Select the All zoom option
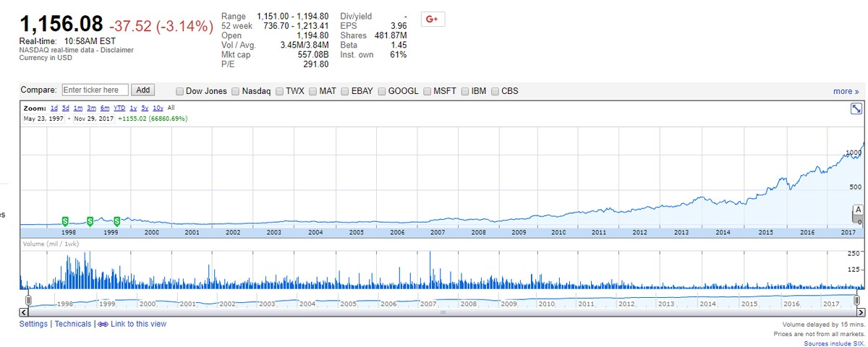The height and width of the screenshot is (347, 868). (171, 108)
